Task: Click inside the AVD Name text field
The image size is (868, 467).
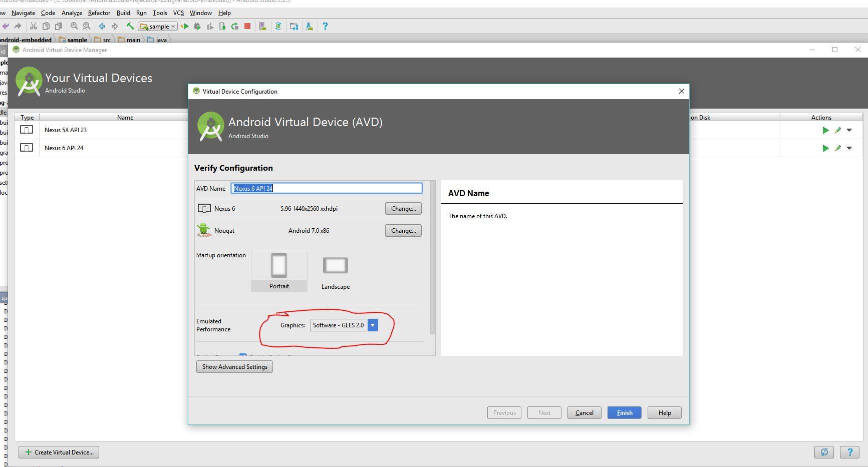Action: coord(326,188)
